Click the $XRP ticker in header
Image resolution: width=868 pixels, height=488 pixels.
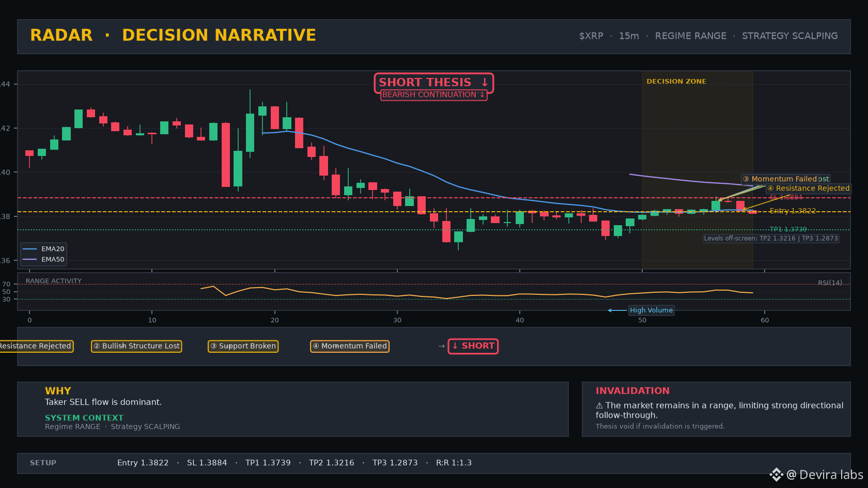point(591,36)
